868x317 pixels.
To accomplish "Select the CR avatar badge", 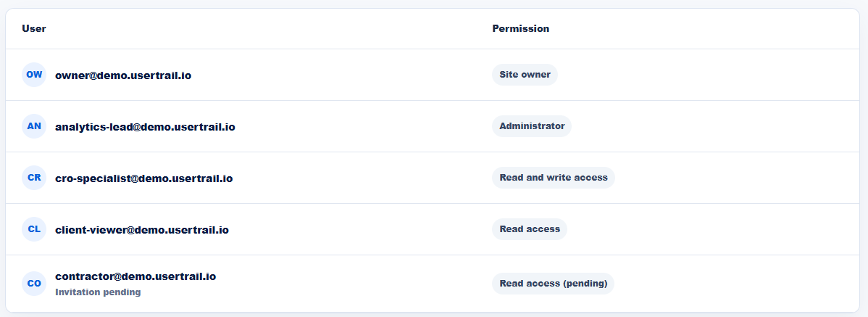I will click(34, 178).
